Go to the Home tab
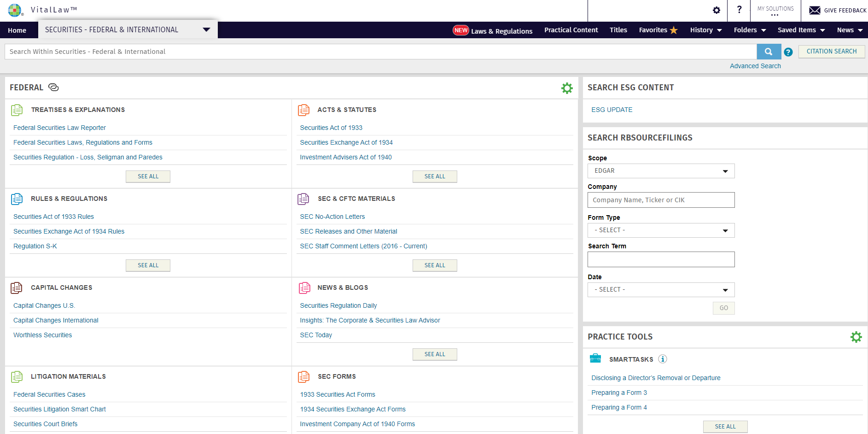The image size is (868, 434). (17, 30)
